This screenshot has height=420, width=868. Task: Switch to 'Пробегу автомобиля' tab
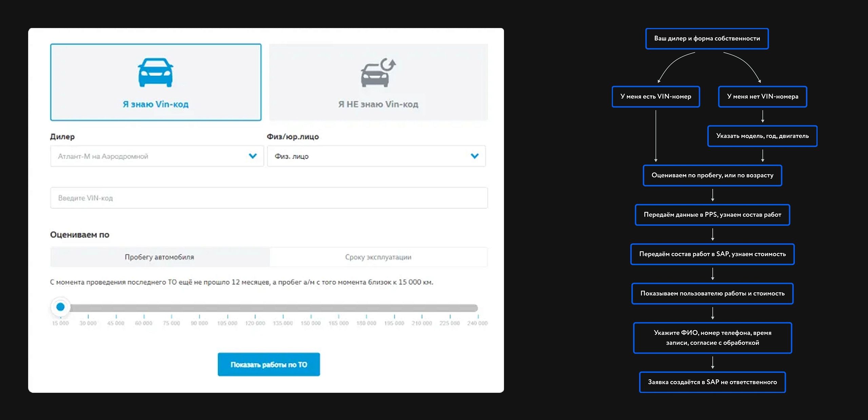coord(159,257)
